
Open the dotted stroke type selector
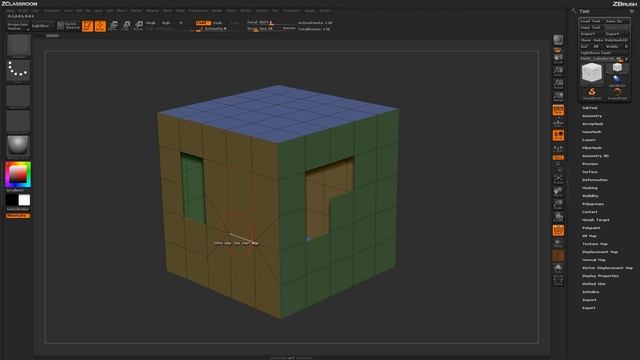point(18,71)
